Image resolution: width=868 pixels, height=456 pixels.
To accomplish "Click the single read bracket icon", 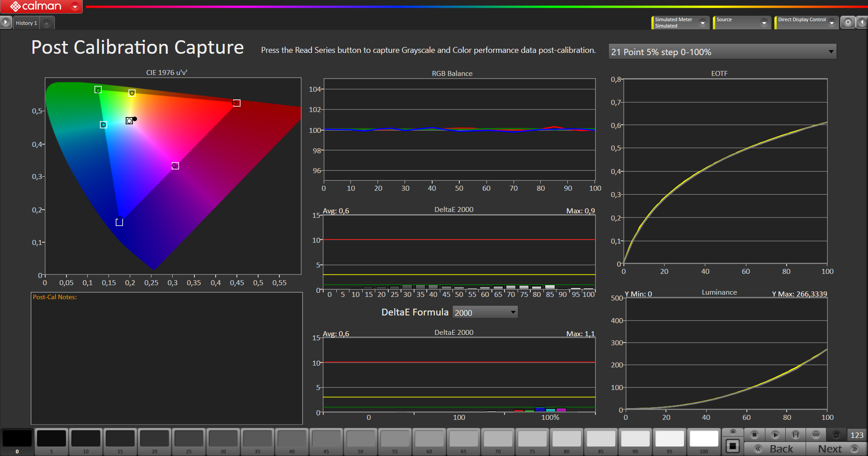I will coord(795,435).
